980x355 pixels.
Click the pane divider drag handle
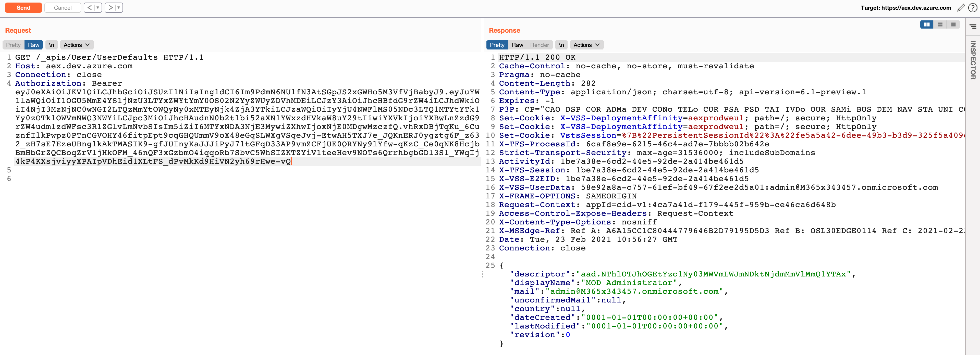[x=482, y=274]
